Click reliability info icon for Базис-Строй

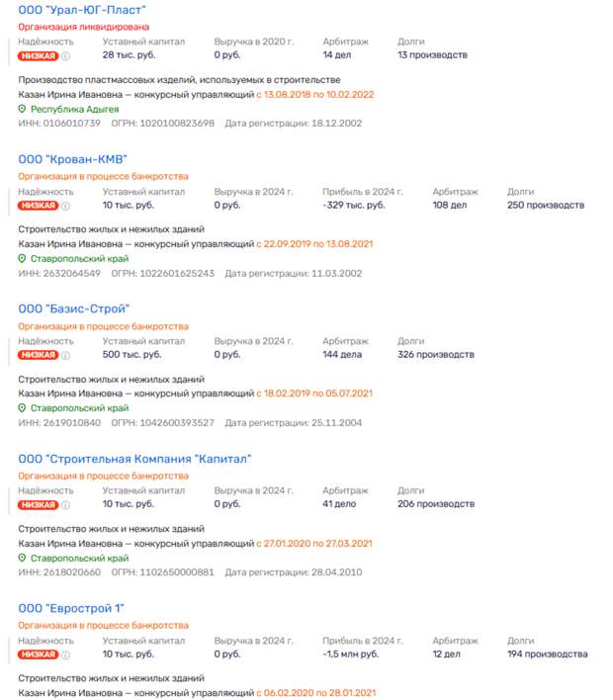66,354
